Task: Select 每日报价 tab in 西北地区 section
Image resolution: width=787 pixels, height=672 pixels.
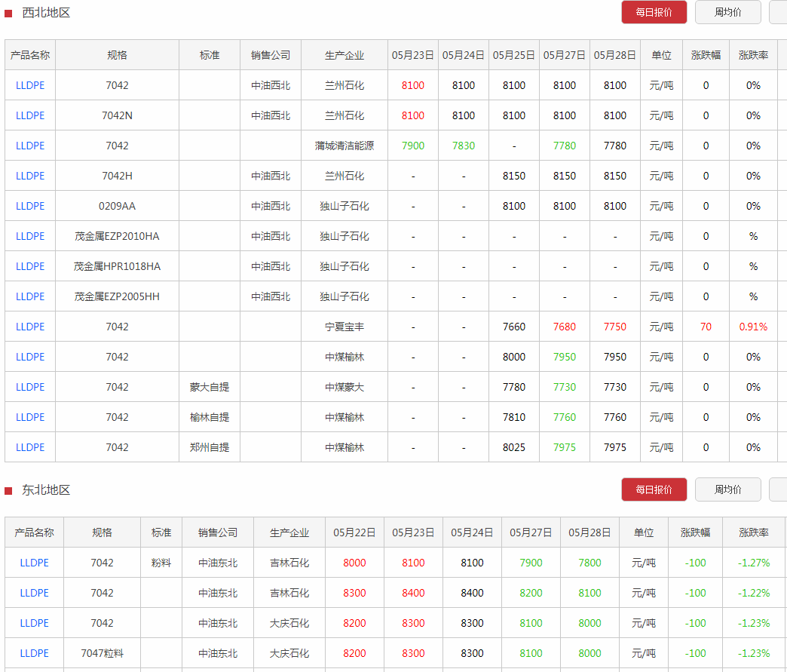Action: pyautogui.click(x=654, y=12)
